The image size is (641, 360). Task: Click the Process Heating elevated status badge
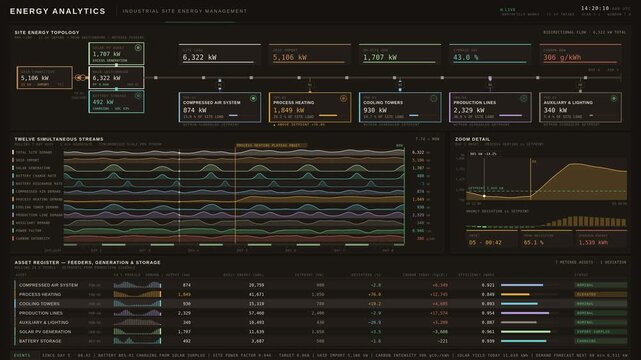601,294
